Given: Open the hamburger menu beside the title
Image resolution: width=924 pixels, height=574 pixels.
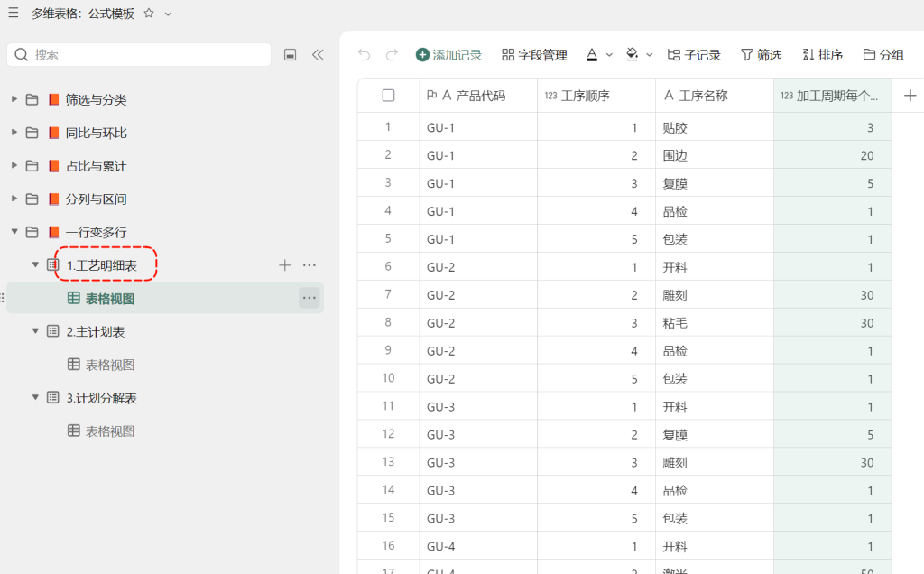Looking at the screenshot, I should click(13, 13).
